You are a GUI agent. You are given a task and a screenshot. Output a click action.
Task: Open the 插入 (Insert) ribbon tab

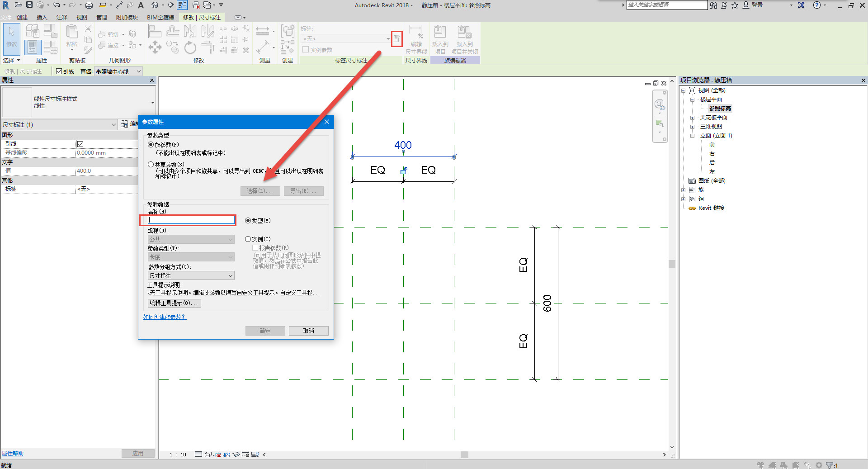pos(42,17)
